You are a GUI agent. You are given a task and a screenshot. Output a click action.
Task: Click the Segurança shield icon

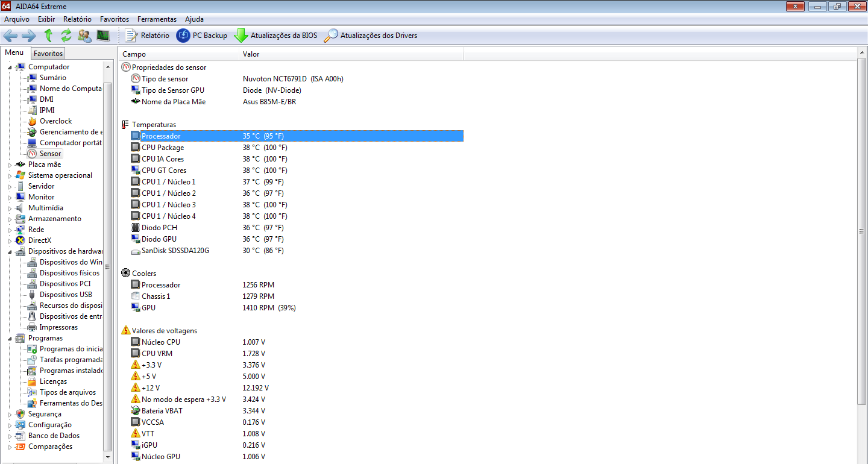pos(20,414)
